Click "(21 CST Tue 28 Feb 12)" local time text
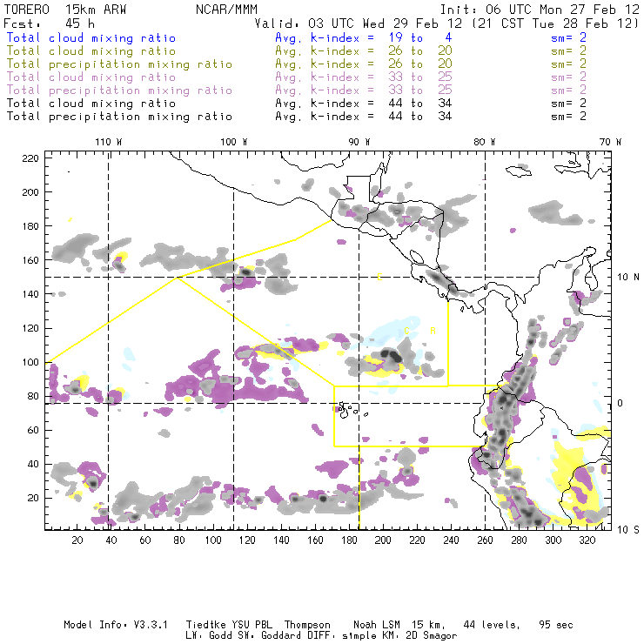644x644 pixels. [x=554, y=23]
